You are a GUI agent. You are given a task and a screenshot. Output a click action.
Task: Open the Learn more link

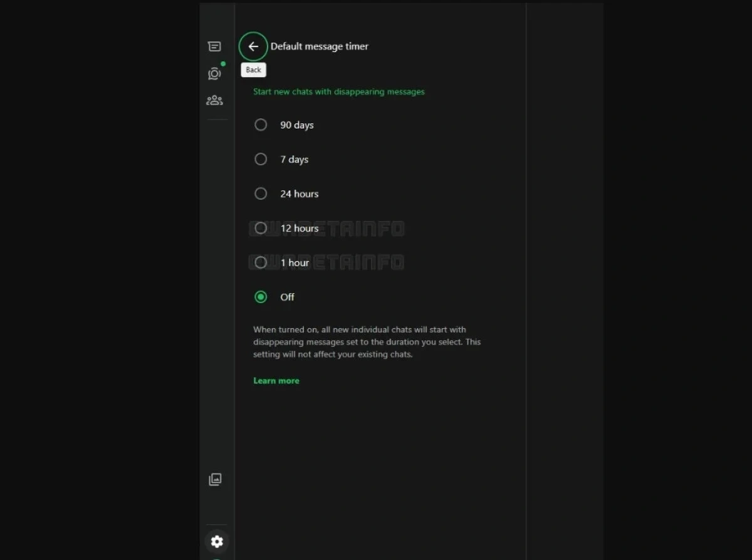coord(276,381)
